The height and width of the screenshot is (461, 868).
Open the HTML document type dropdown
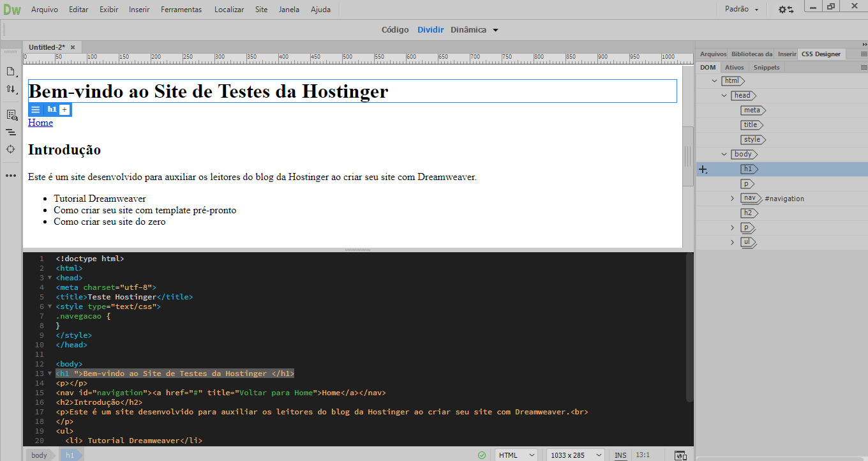tap(516, 455)
